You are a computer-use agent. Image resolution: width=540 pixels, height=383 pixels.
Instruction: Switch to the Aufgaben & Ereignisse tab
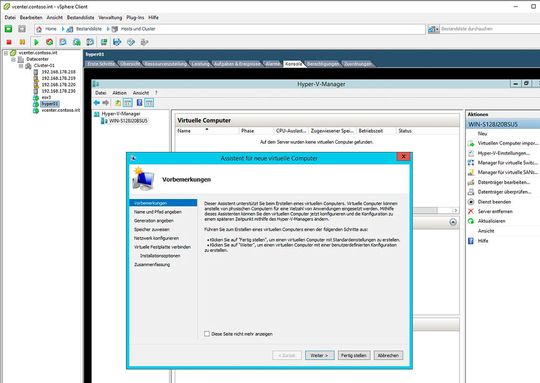click(237, 64)
